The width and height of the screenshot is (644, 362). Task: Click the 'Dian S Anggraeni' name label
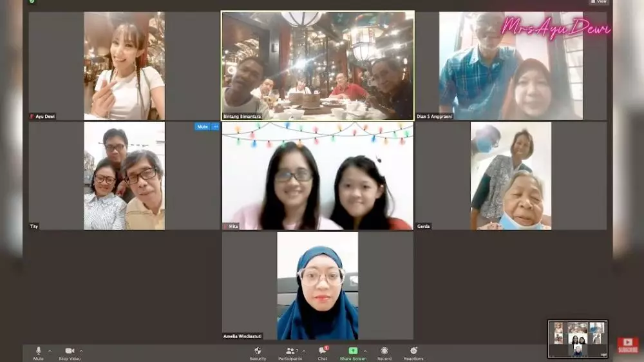tap(434, 117)
